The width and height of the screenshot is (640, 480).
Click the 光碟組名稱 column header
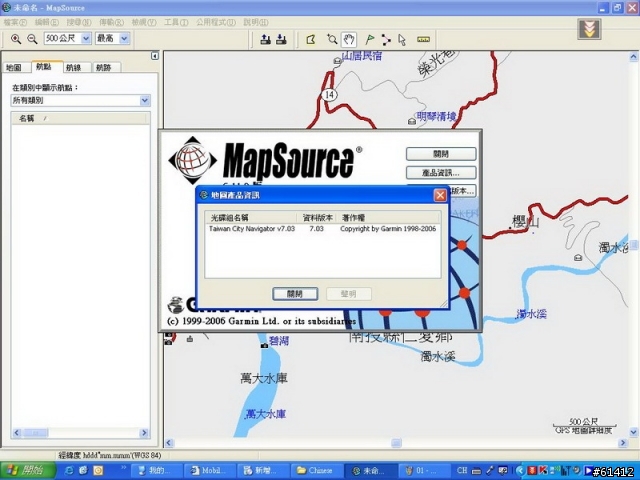pos(251,218)
